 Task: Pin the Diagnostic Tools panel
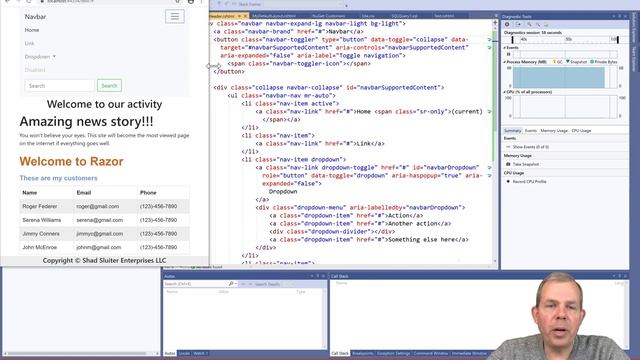(x=619, y=17)
